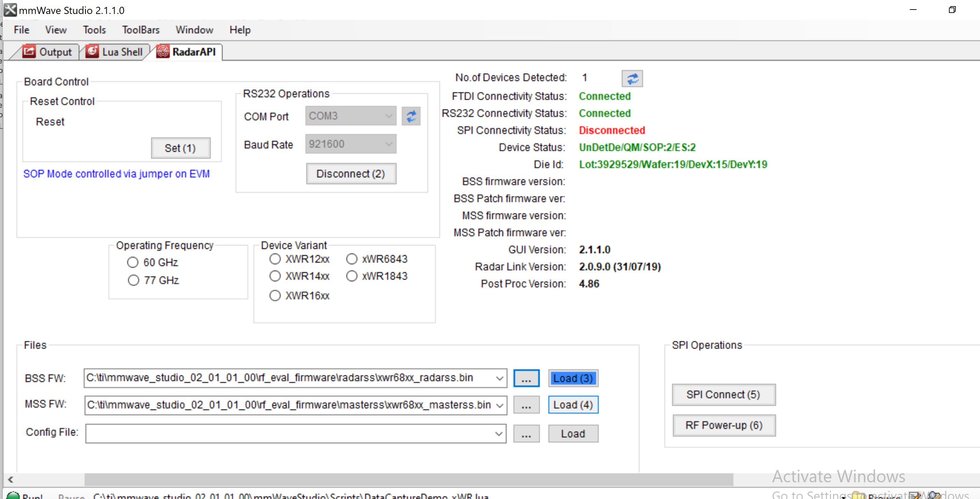Click Load (4) for MSS firmware
980x499 pixels.
point(573,405)
